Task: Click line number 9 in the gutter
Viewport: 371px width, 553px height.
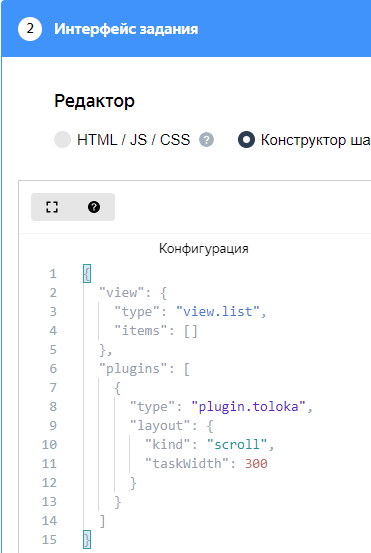Action: pyautogui.click(x=53, y=426)
